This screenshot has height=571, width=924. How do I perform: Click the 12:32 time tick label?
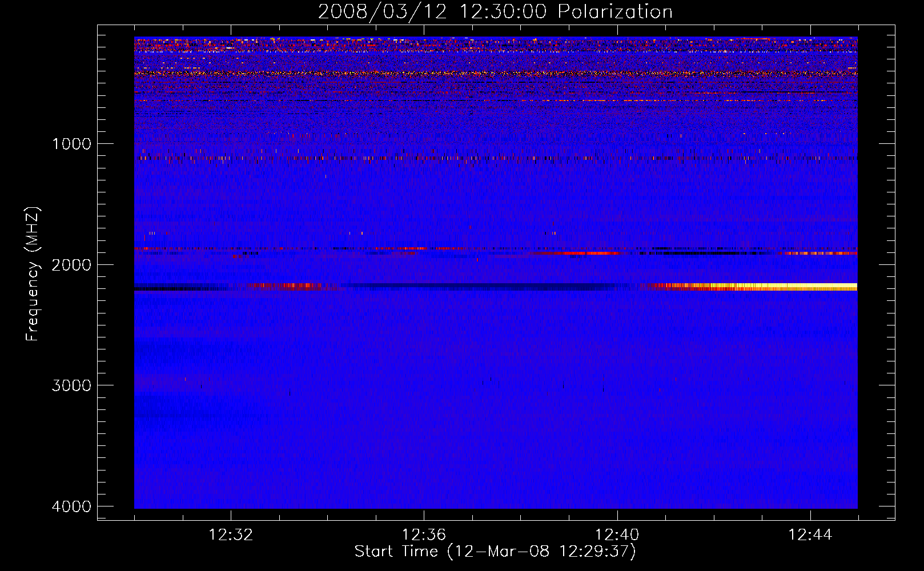coord(231,535)
